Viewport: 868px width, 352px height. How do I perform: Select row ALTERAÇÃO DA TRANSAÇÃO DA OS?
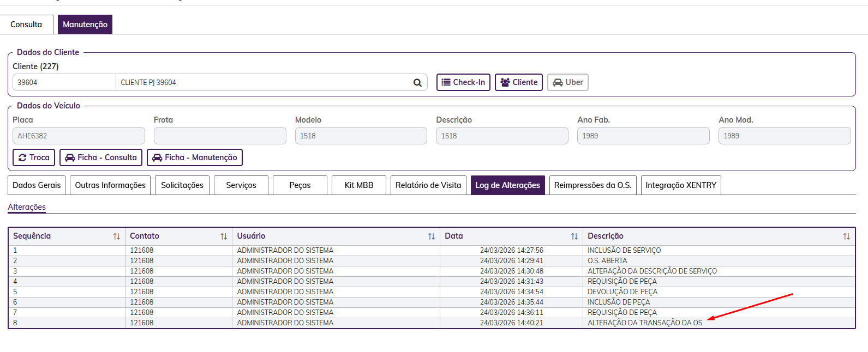(432, 323)
